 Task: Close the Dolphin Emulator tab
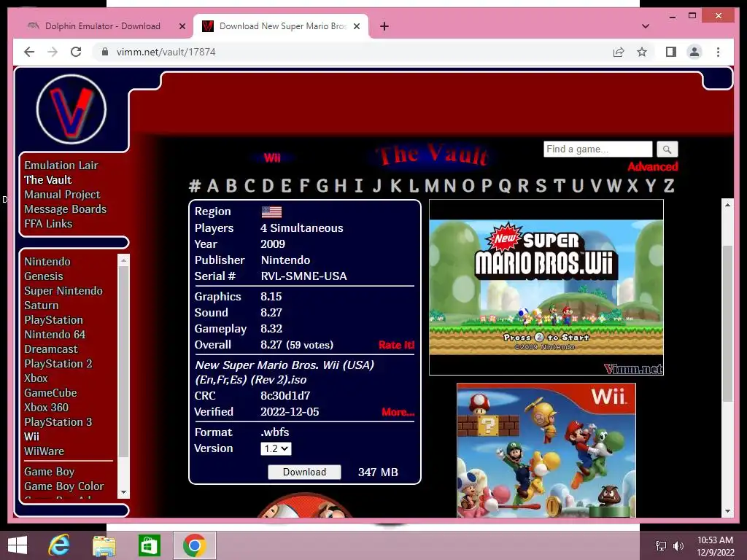tap(182, 27)
